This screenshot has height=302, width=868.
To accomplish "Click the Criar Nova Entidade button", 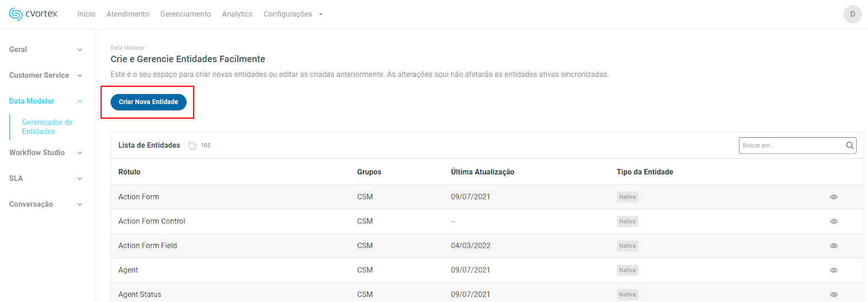I will pyautogui.click(x=148, y=102).
